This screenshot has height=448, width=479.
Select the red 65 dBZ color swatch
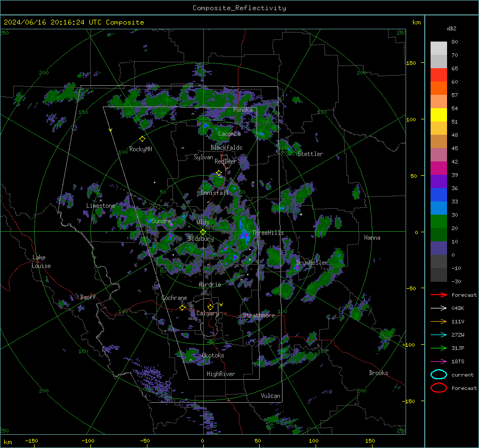coord(439,75)
